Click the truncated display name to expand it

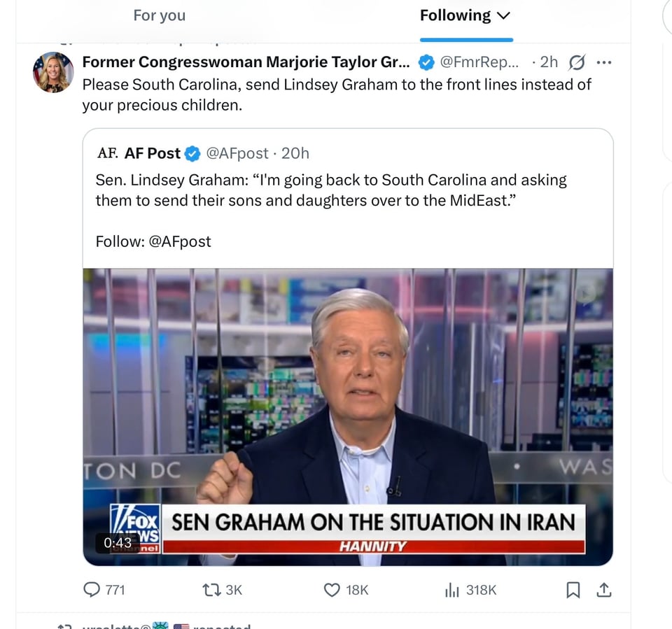pyautogui.click(x=245, y=62)
